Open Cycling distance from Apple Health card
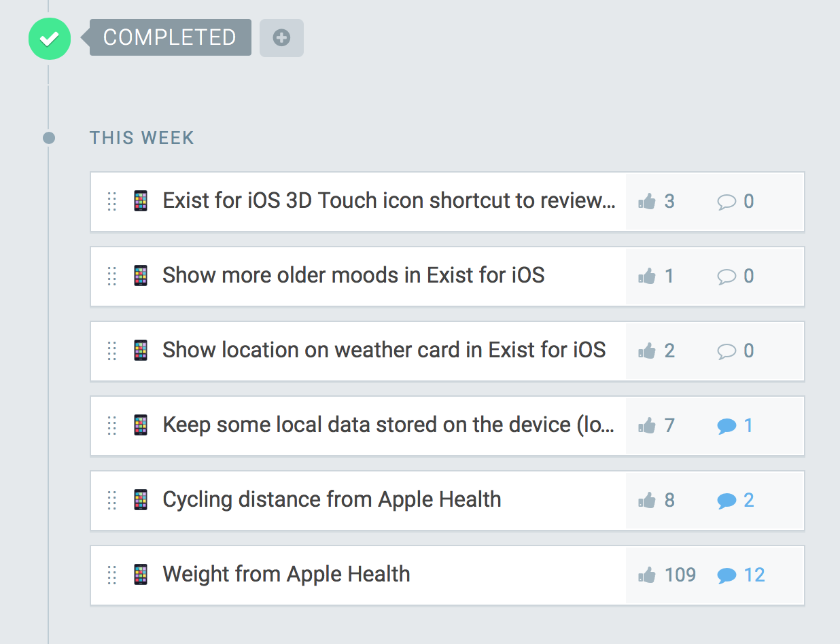The height and width of the screenshot is (644, 840). coord(332,500)
